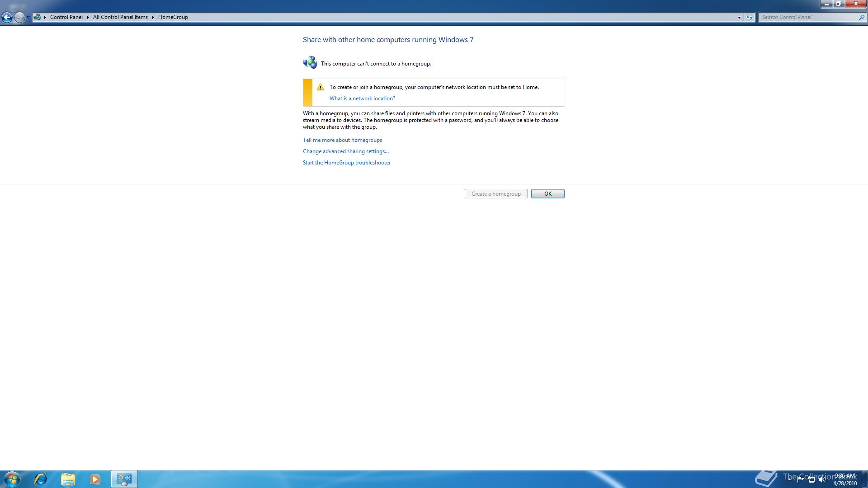Image resolution: width=868 pixels, height=488 pixels.
Task: Navigate to Control Panel breadcrumb
Action: tap(66, 17)
